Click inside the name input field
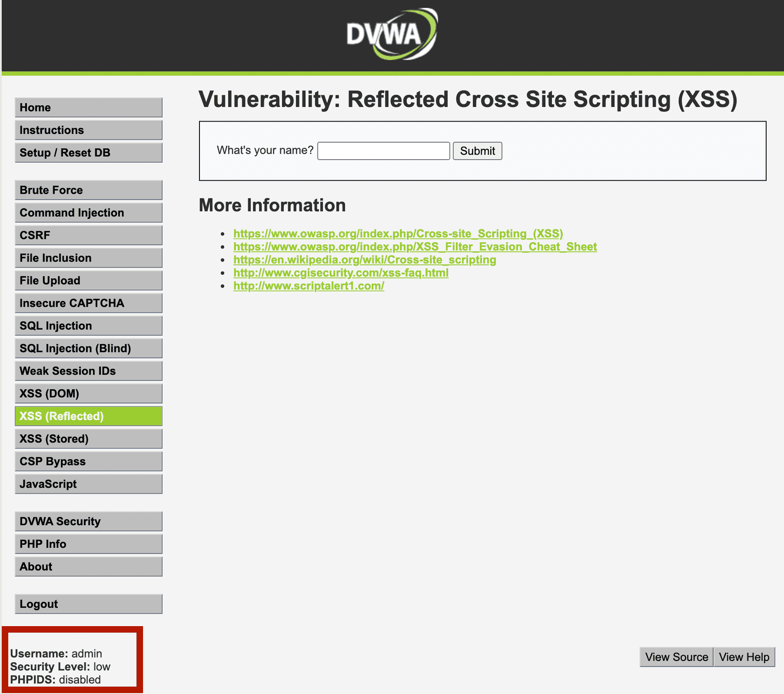The width and height of the screenshot is (784, 694). coord(383,150)
